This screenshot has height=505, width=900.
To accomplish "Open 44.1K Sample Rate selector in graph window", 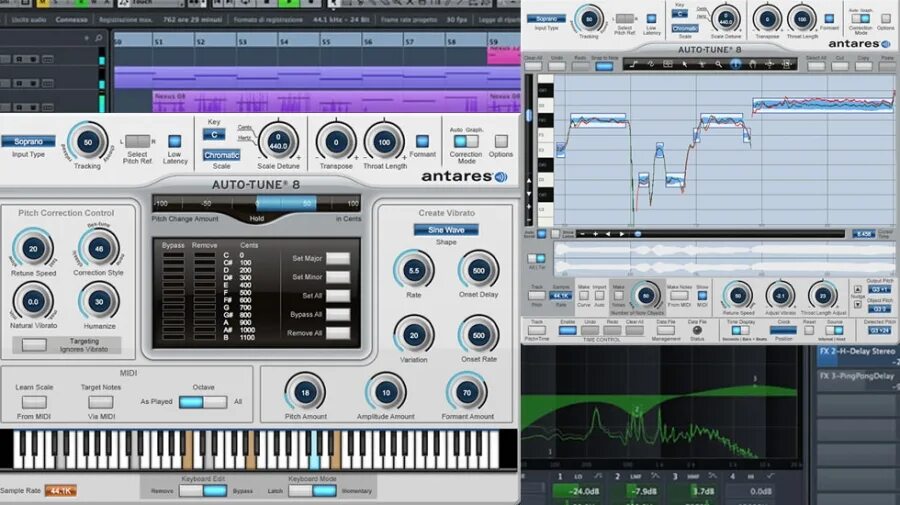I will click(x=560, y=296).
